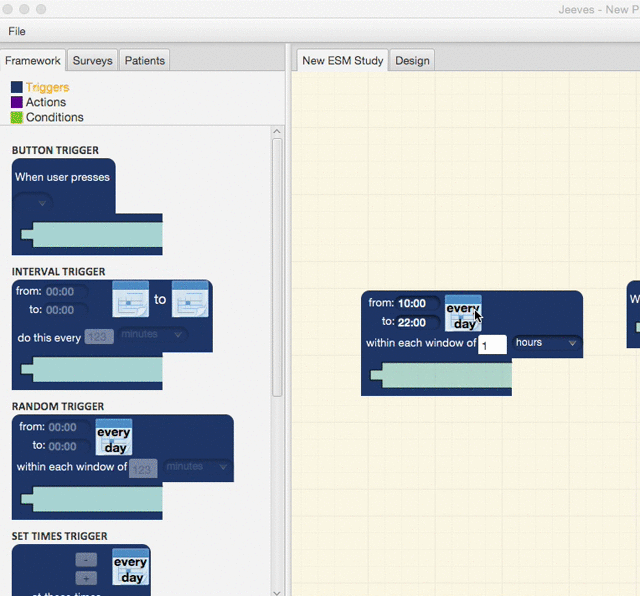640x596 pixels.
Task: Click the palette scrollbar up arrow
Action: point(277,131)
